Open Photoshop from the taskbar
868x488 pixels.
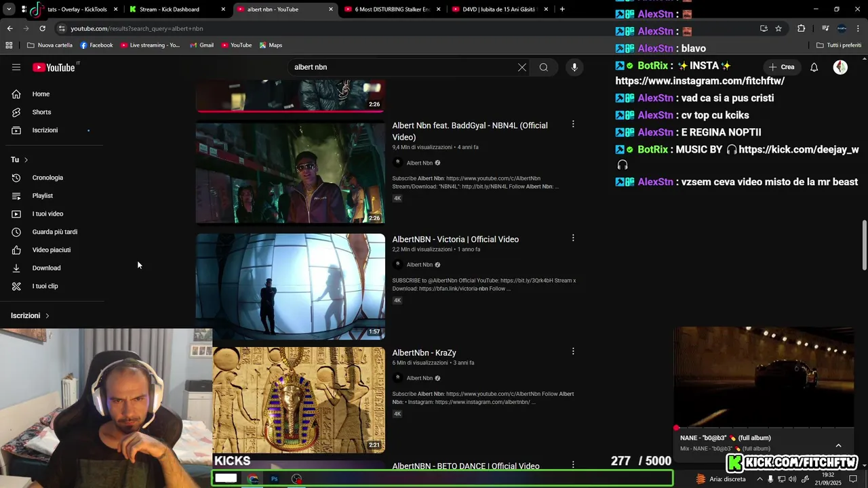pyautogui.click(x=274, y=479)
